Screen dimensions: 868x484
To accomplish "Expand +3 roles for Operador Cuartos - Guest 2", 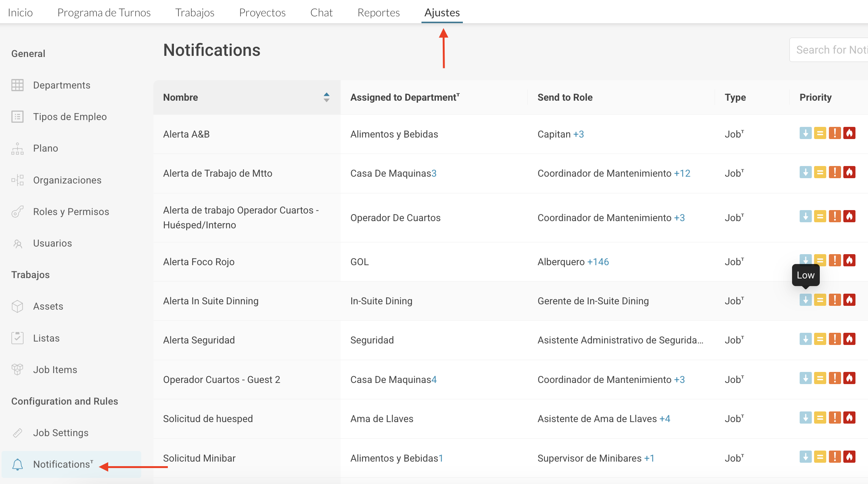I will [680, 380].
